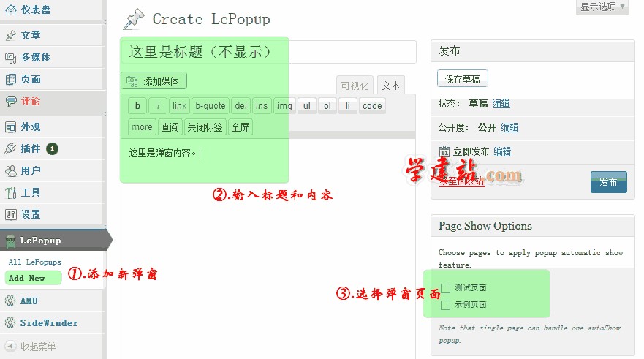This screenshot has width=644, height=359.
Task: Click the 文章 posts pin icon
Action: (11, 35)
